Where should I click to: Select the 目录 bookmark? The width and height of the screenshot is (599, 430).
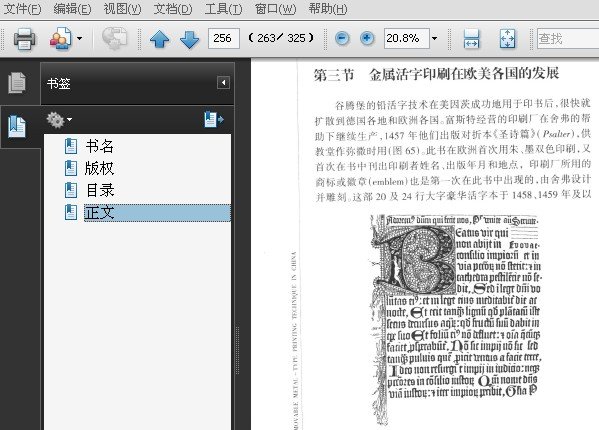pyautogui.click(x=100, y=190)
